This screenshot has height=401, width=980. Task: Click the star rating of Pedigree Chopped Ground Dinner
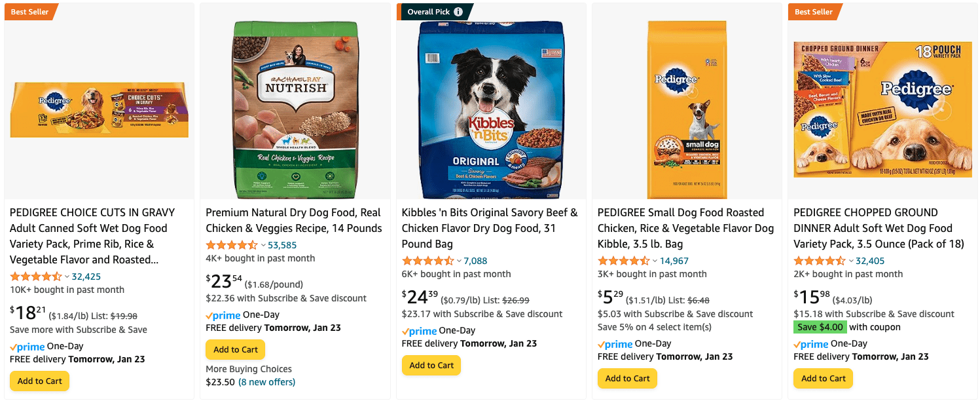[820, 261]
